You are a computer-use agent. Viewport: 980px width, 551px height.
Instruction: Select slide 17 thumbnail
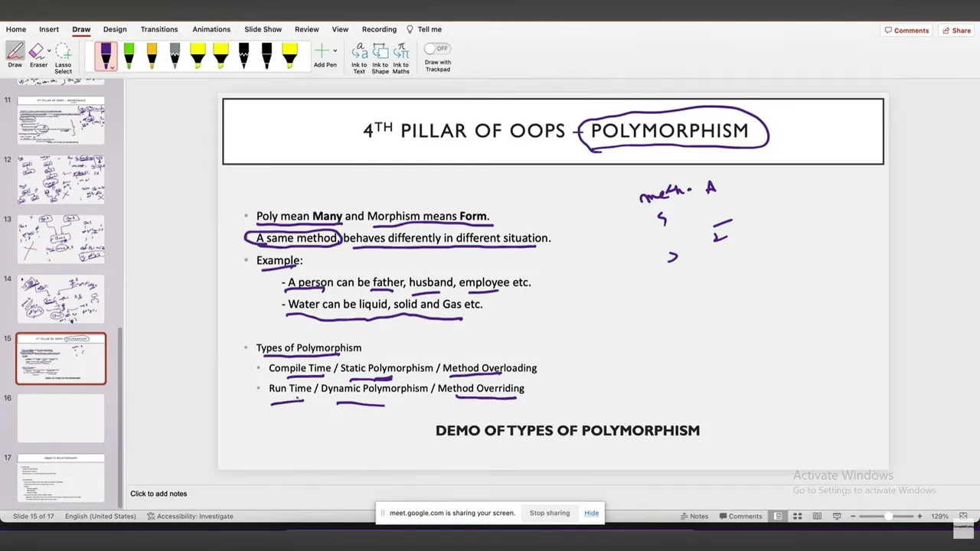(61, 478)
